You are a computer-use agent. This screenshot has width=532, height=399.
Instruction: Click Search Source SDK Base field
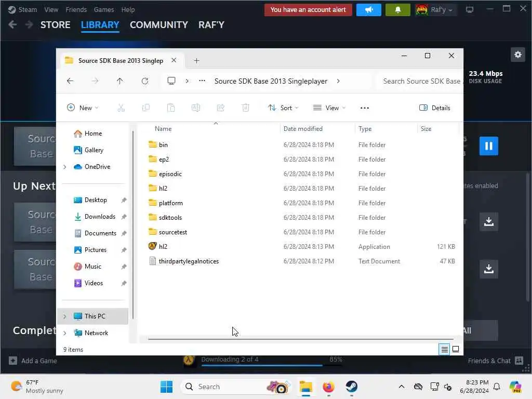[x=420, y=81]
